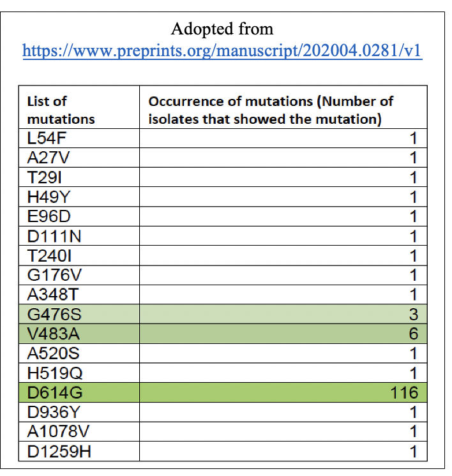
Task: Click the 'List of mutations' header cell
Action: [x=79, y=107]
